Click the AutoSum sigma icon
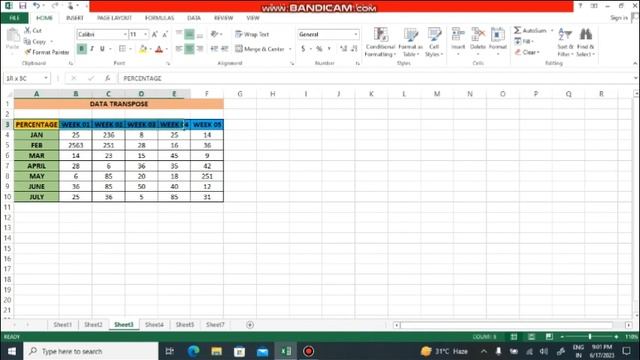This screenshot has height=360, width=640. click(x=518, y=30)
